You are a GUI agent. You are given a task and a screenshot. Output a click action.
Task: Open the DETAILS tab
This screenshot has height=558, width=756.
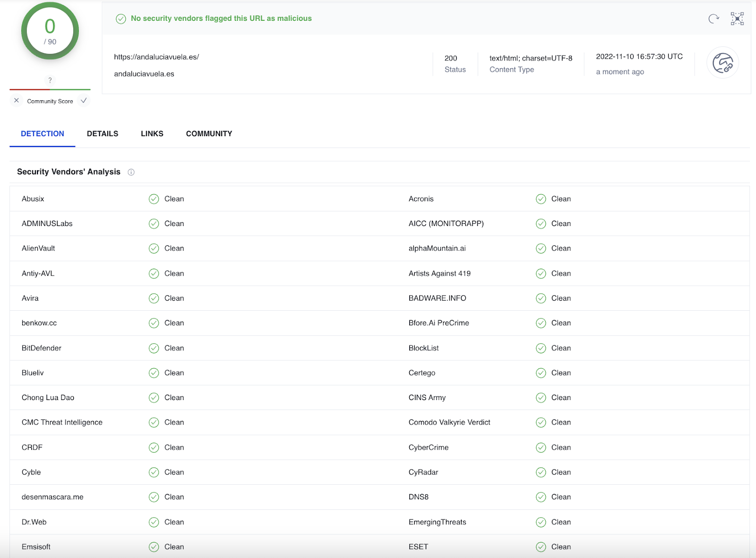103,134
